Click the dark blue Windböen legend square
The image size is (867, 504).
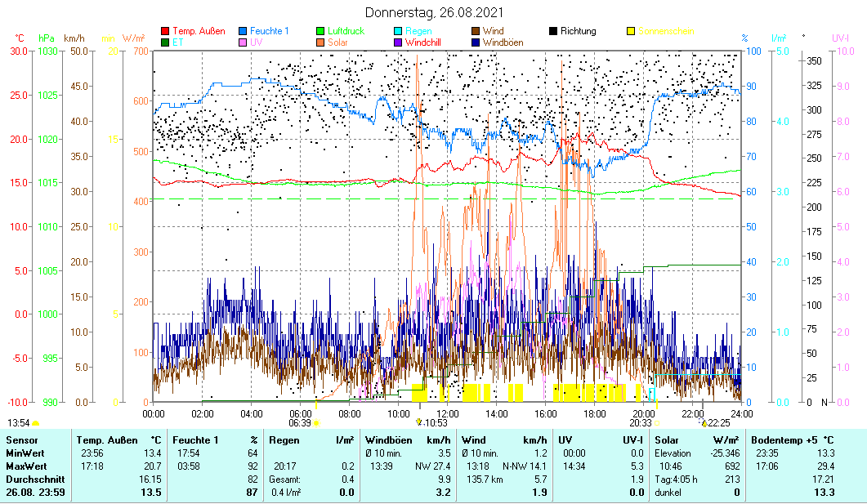476,42
